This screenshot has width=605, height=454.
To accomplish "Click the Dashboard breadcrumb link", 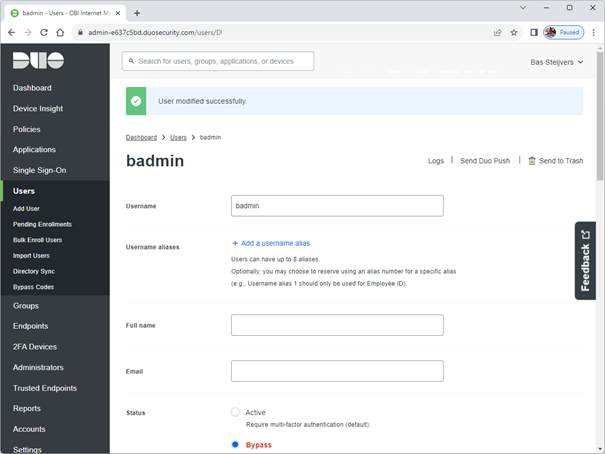I will pos(141,137).
